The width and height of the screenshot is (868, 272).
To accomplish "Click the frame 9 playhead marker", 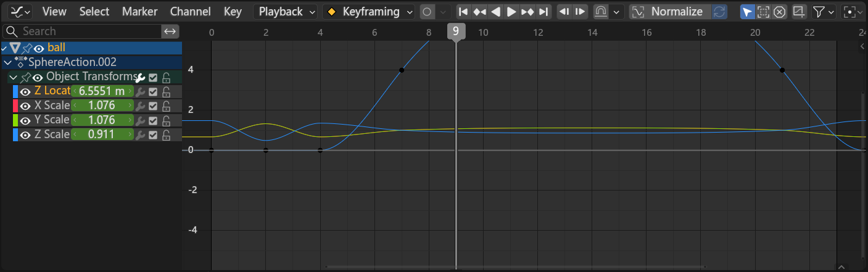I will (456, 31).
